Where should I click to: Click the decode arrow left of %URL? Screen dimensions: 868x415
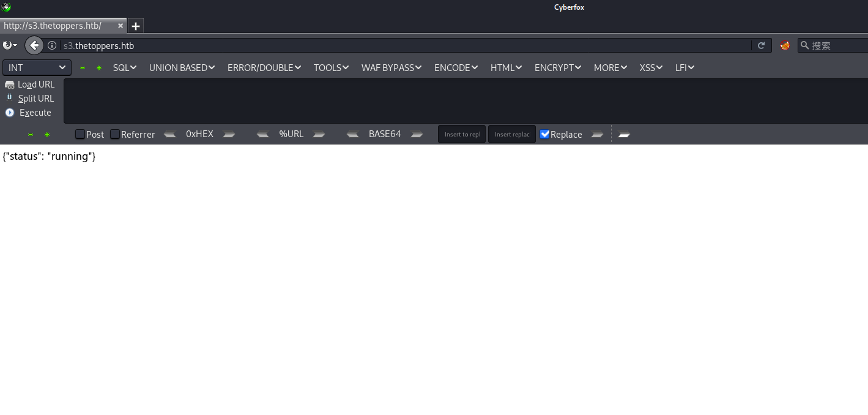[x=263, y=134]
